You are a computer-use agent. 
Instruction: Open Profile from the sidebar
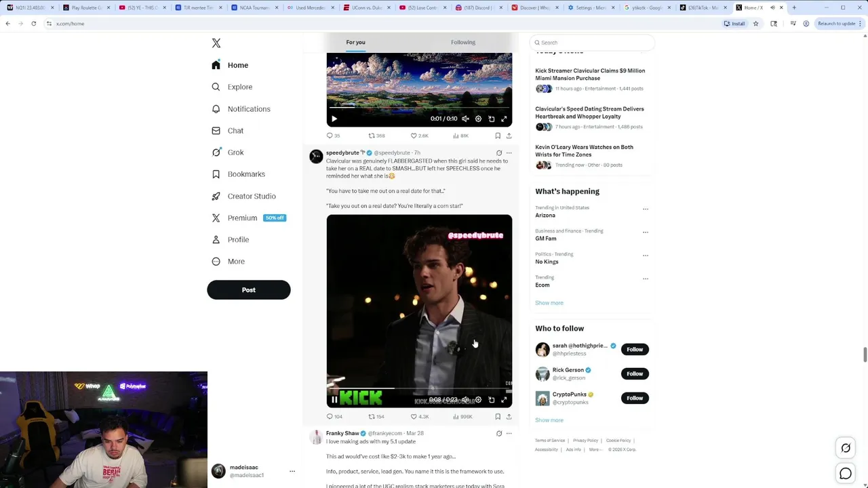[x=230, y=239]
